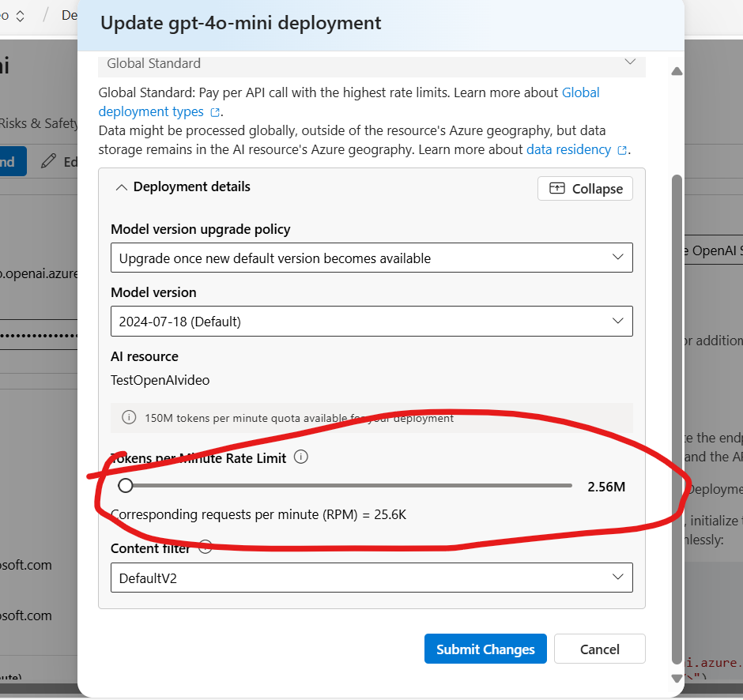Click the Tokens per Minute slider handle

126,485
